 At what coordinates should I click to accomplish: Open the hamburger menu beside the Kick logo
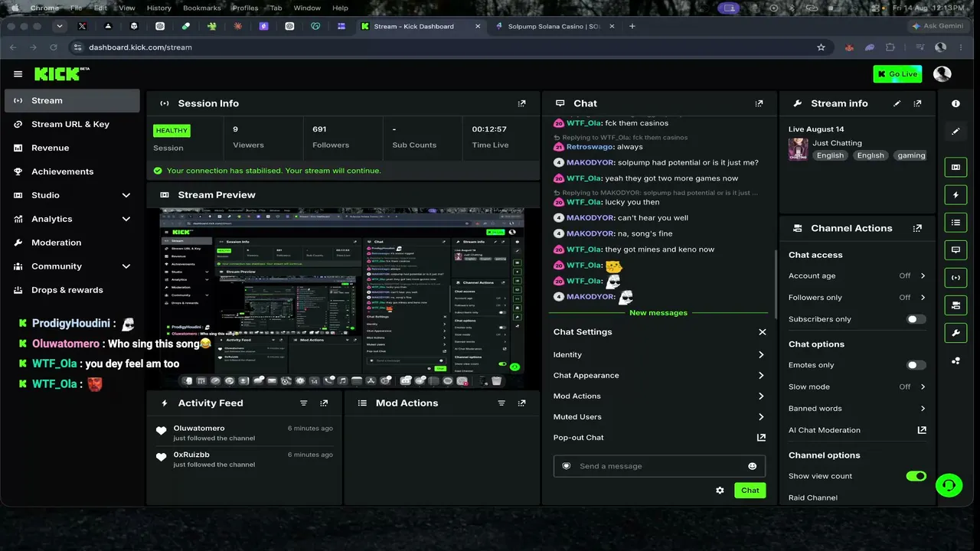(18, 74)
